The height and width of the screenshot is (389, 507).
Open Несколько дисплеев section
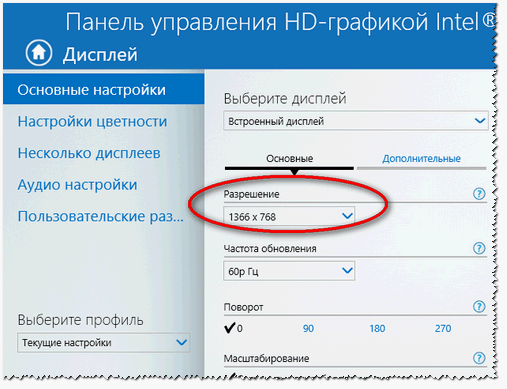(x=89, y=153)
